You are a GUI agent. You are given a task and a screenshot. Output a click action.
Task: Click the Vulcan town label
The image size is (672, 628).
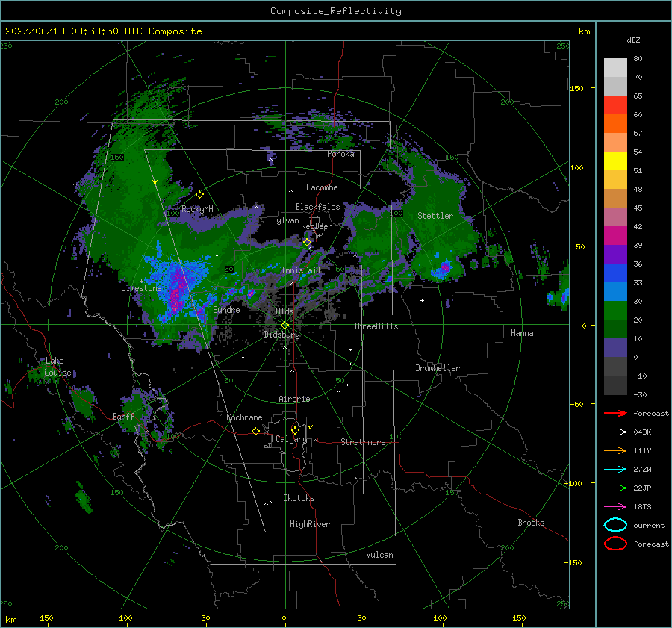coord(379,555)
